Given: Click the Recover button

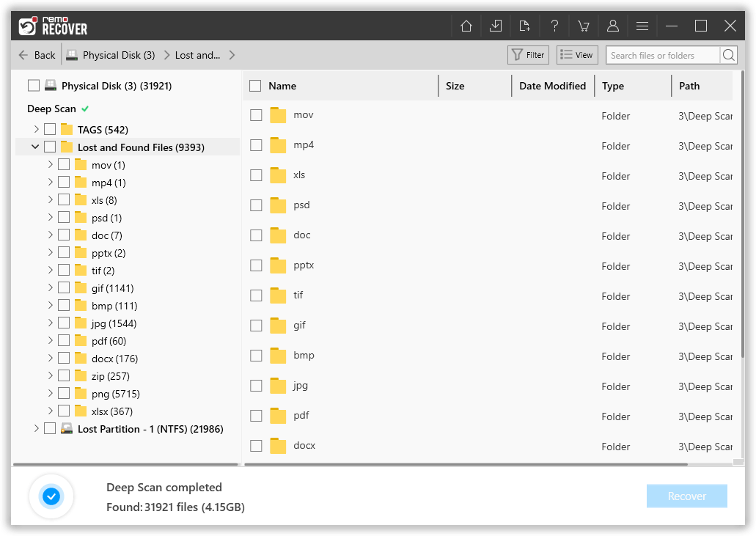Looking at the screenshot, I should click(686, 496).
